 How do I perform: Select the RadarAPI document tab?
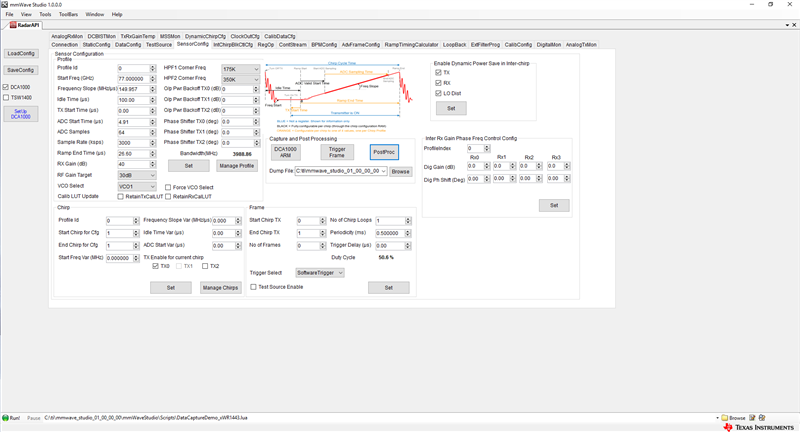click(24, 25)
